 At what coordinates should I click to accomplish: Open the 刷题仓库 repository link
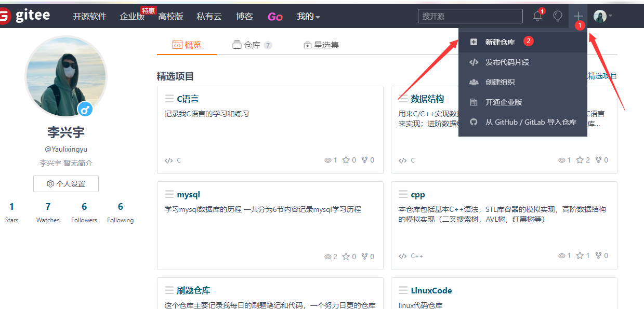(193, 290)
